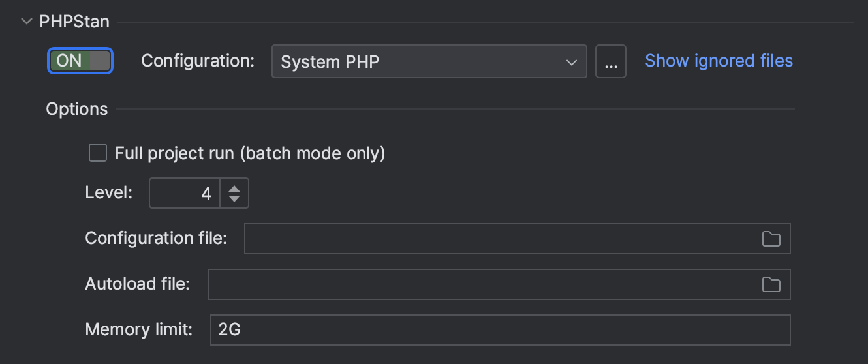Focus the Level number field
This screenshot has width=868, height=364.
click(186, 193)
